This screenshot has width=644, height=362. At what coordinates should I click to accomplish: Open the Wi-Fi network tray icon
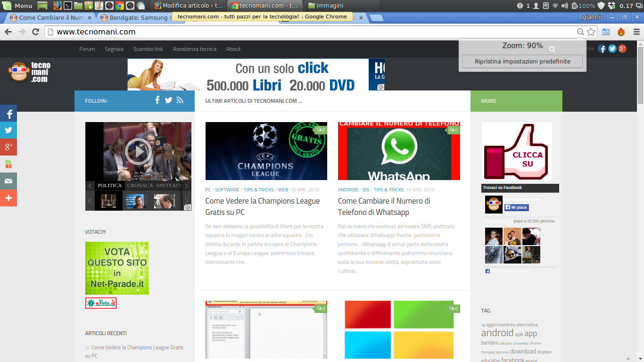click(555, 6)
